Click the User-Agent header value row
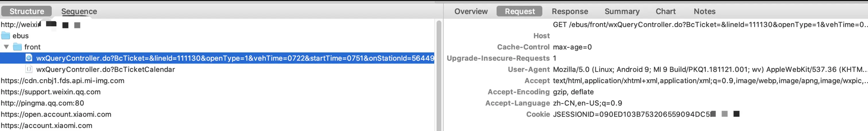 pos(655,69)
